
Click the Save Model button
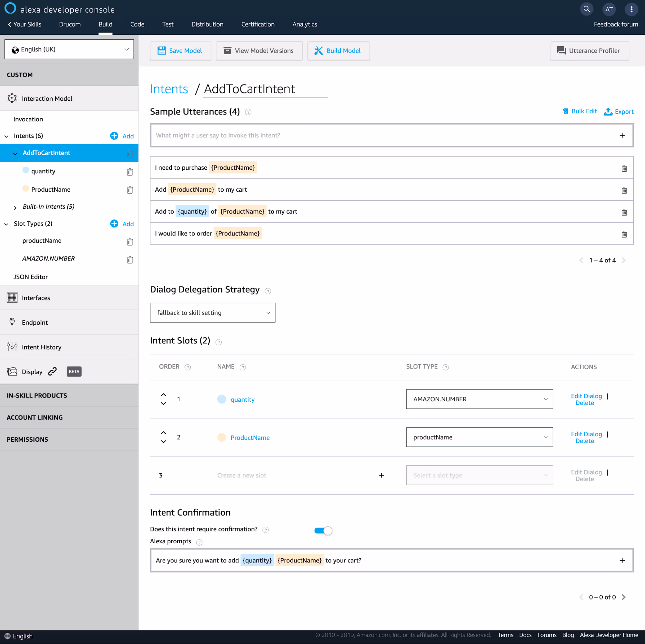click(181, 51)
